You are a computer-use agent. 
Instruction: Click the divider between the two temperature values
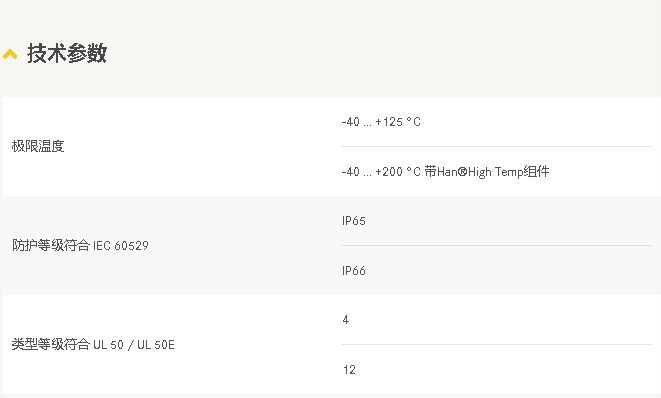coord(497,146)
